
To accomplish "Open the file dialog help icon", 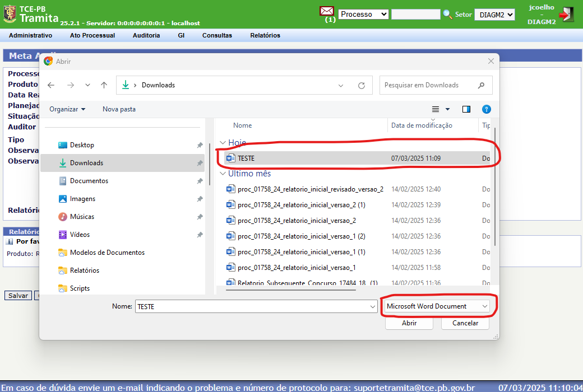I will [x=487, y=109].
